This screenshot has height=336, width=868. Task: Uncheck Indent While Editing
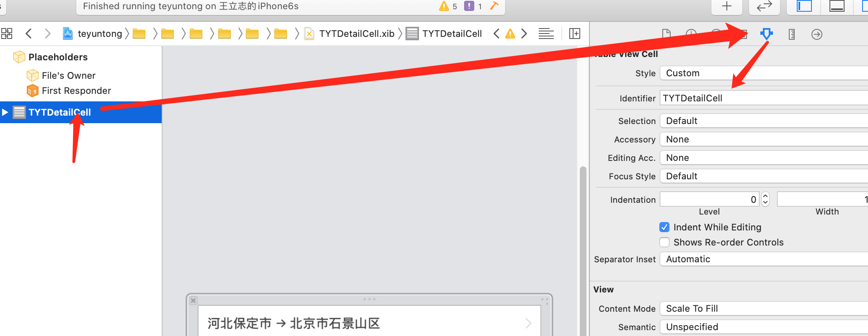664,227
